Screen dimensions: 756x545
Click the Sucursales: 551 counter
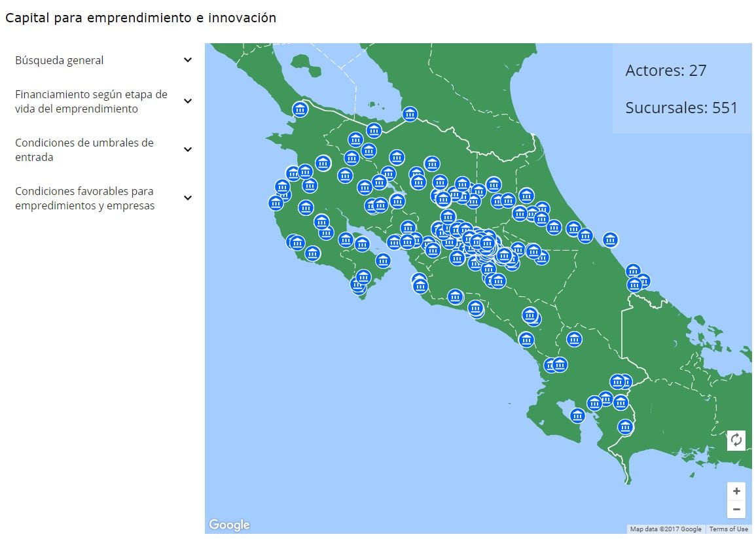(681, 108)
